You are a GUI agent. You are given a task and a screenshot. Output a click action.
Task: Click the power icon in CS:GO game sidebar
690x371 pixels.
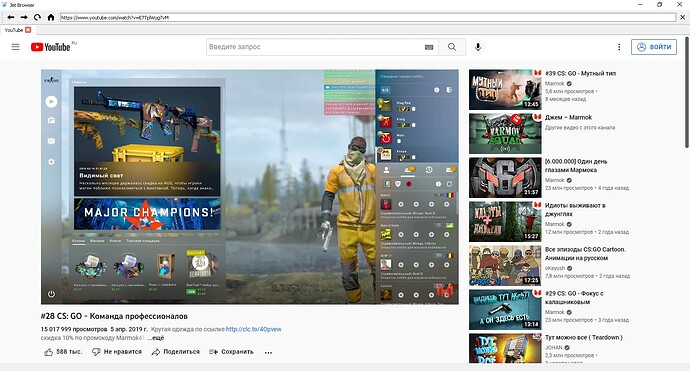51,294
